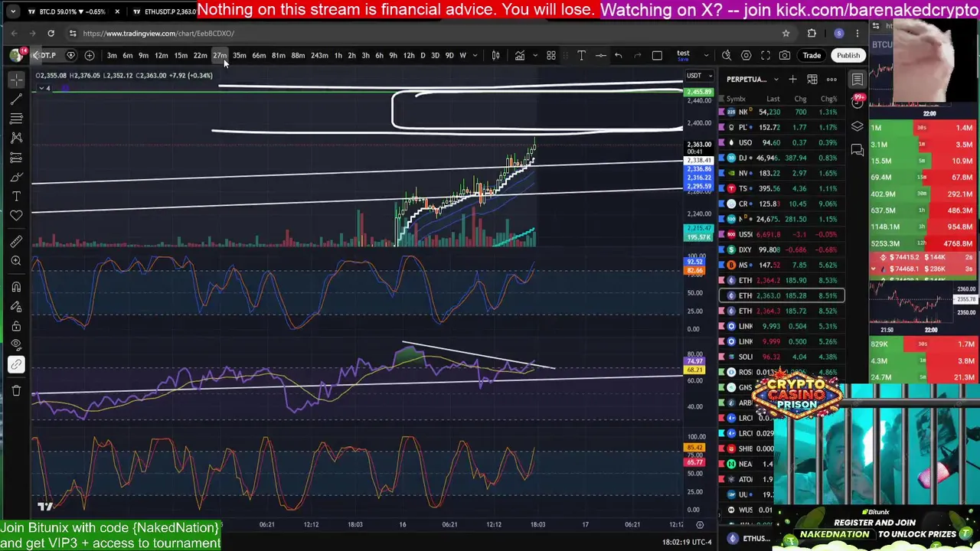Switch to the 15m timeframe
This screenshot has width=980, height=551.
181,55
